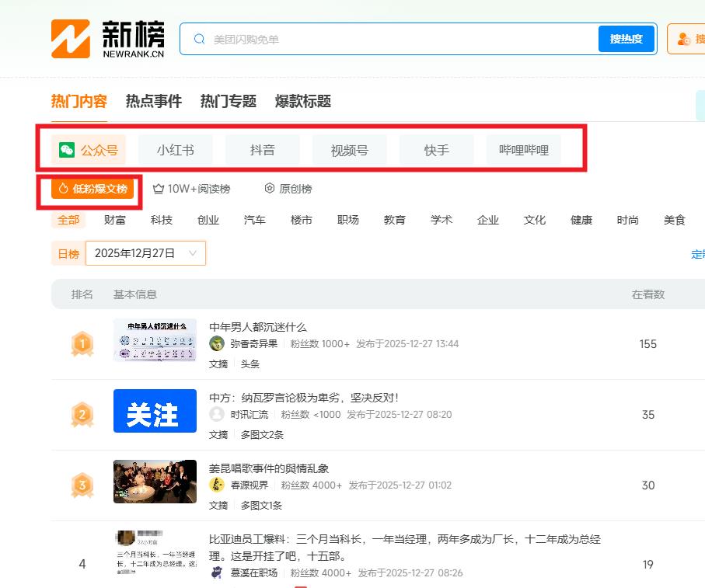Open the 10W+阅读榜 ranking
The image size is (705, 588).
point(191,189)
